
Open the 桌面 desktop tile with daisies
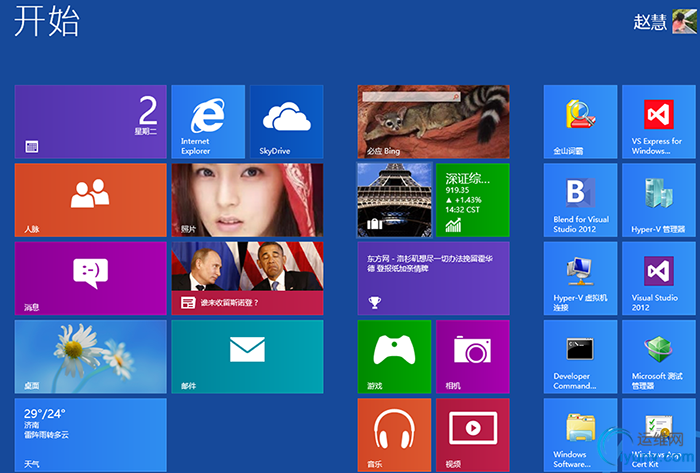coord(90,355)
